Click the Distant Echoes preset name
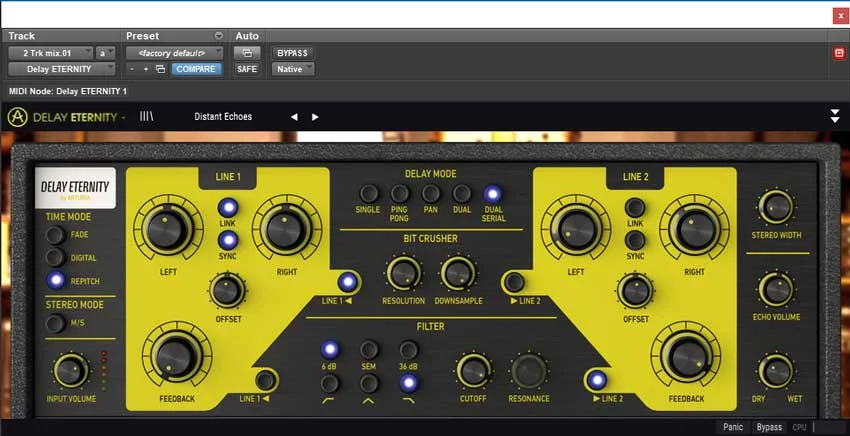 [x=223, y=117]
